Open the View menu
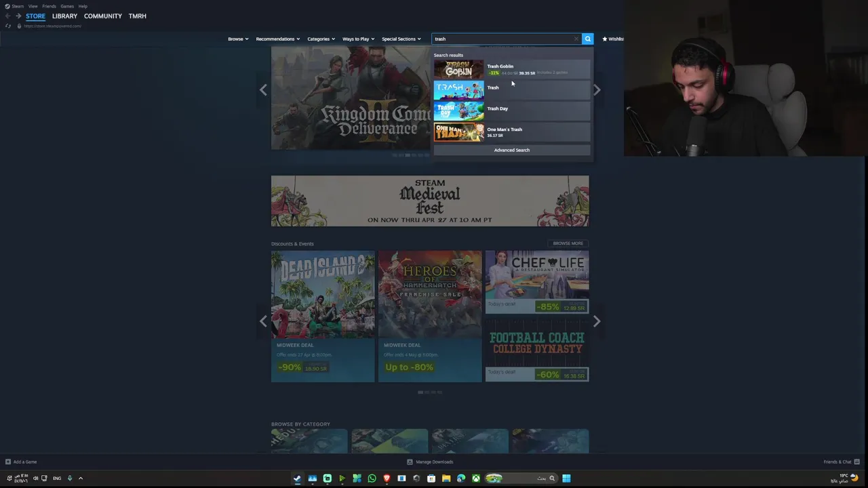868x488 pixels. click(33, 6)
